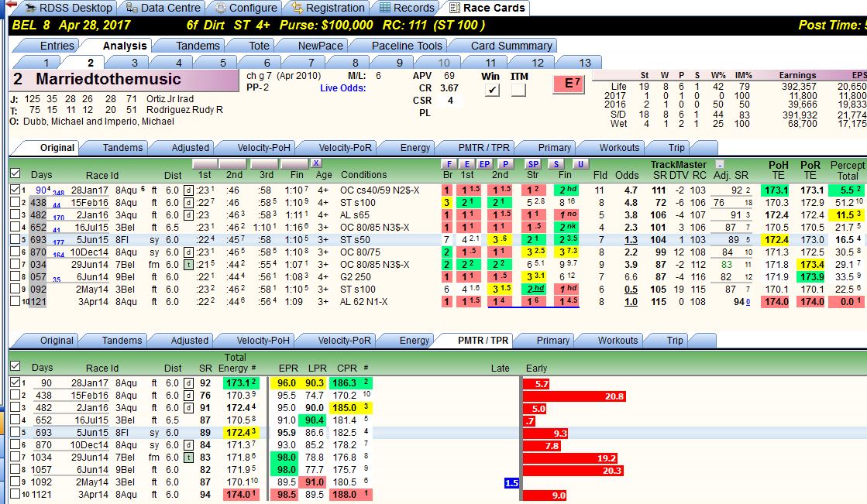867x504 pixels.
Task: Click the 'd' marker on upper 15Feb16 row
Action: pos(188,203)
